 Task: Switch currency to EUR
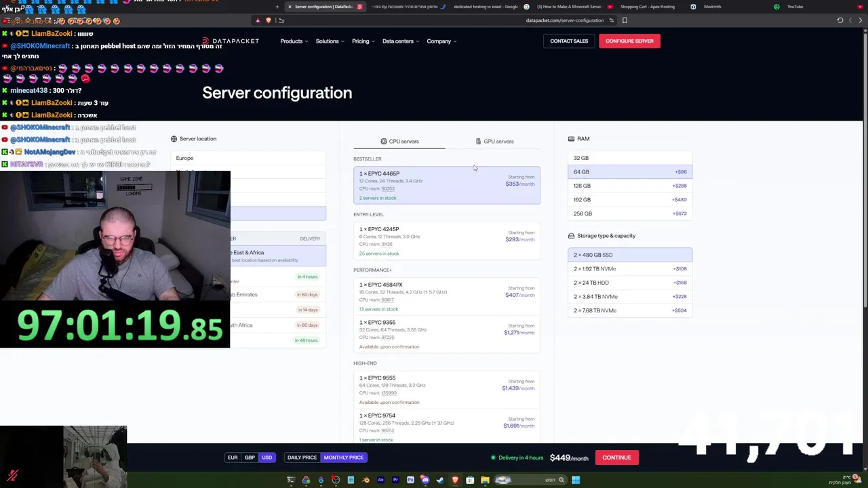[233, 457]
